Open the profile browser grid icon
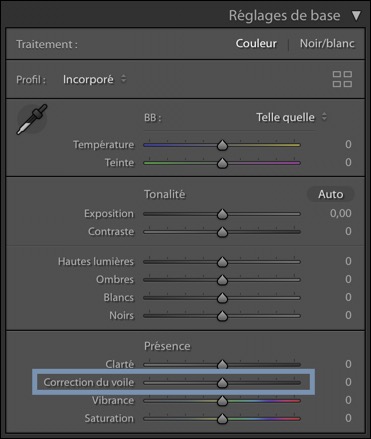The width and height of the screenshot is (371, 439). coord(342,79)
